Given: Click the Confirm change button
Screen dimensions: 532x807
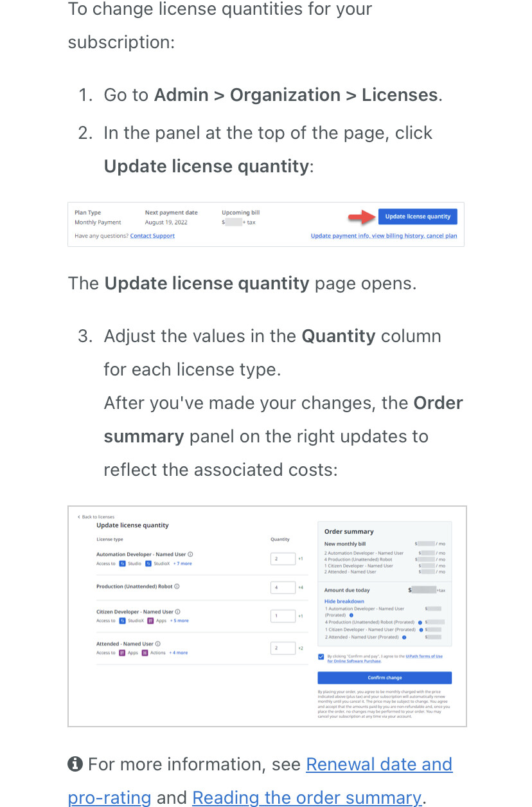Looking at the screenshot, I should click(x=385, y=678).
